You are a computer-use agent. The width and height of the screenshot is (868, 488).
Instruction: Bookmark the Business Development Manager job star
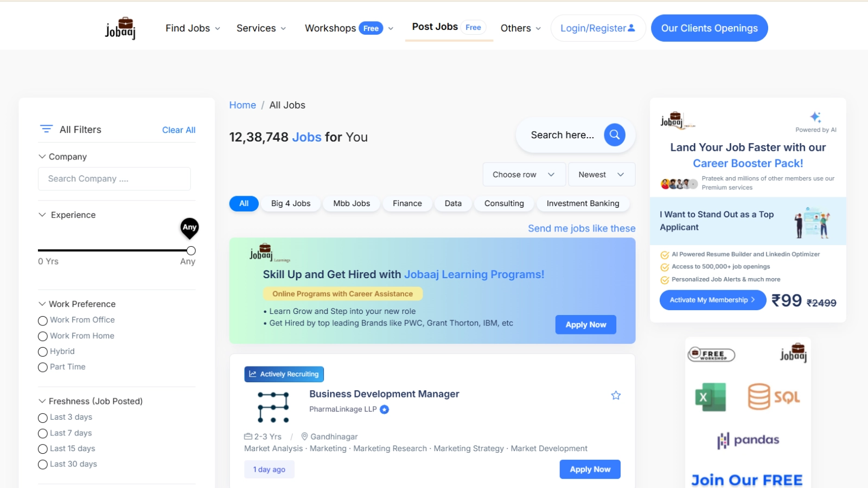[x=616, y=395]
